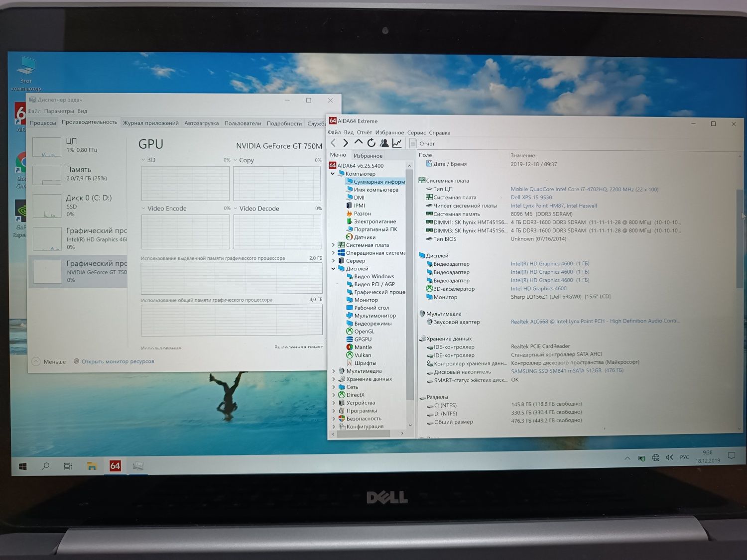Expand the Хранение данных tree node
747x560 pixels.
[333, 379]
